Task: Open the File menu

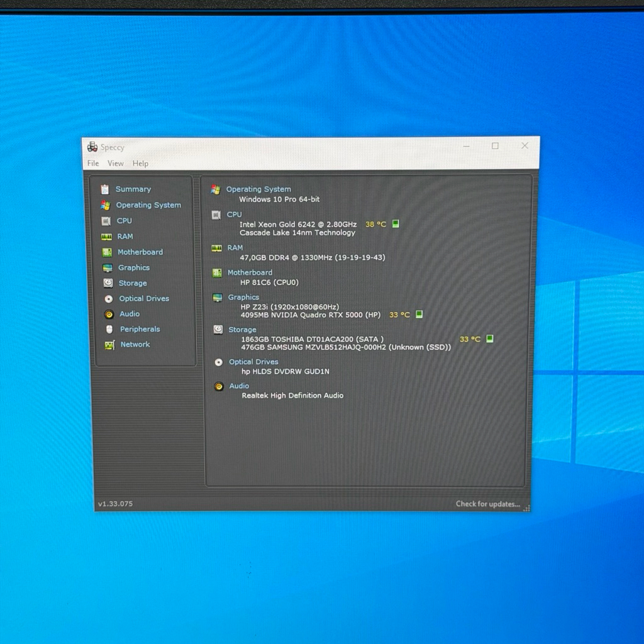Action: click(x=93, y=164)
